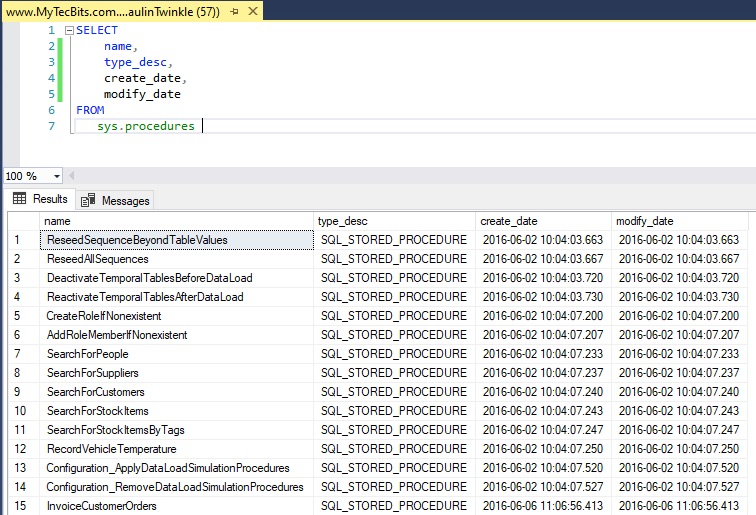Click the horizontal scroll left arrow
The width and height of the screenshot is (756, 515).
[x=71, y=176]
